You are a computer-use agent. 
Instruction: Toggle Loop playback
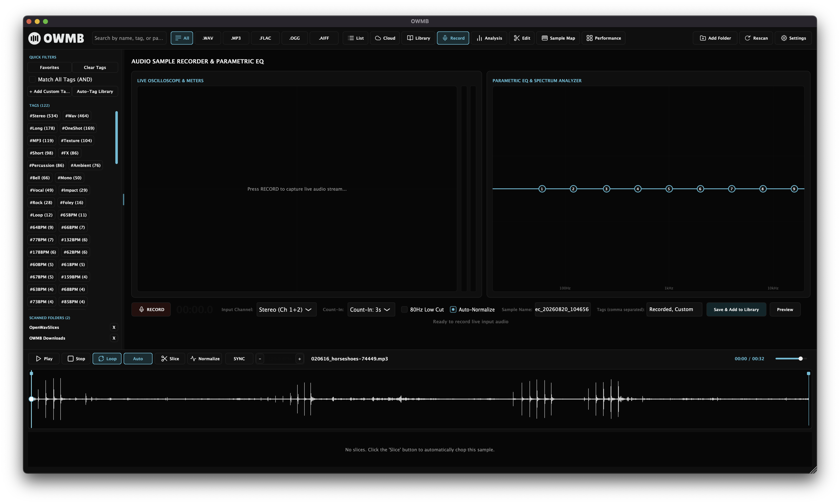coord(107,359)
